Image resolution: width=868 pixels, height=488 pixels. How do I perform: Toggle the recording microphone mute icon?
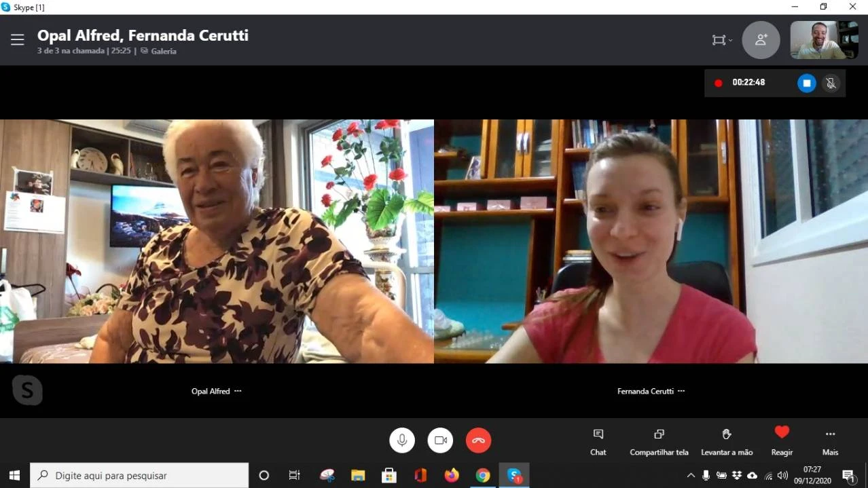pos(830,83)
